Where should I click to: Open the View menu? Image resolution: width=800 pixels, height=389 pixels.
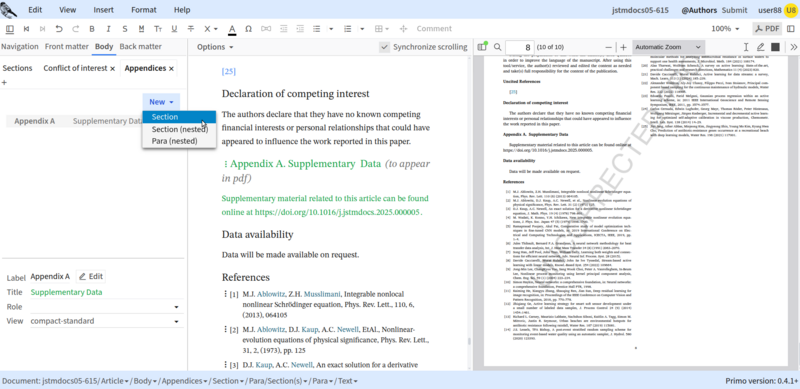(67, 10)
